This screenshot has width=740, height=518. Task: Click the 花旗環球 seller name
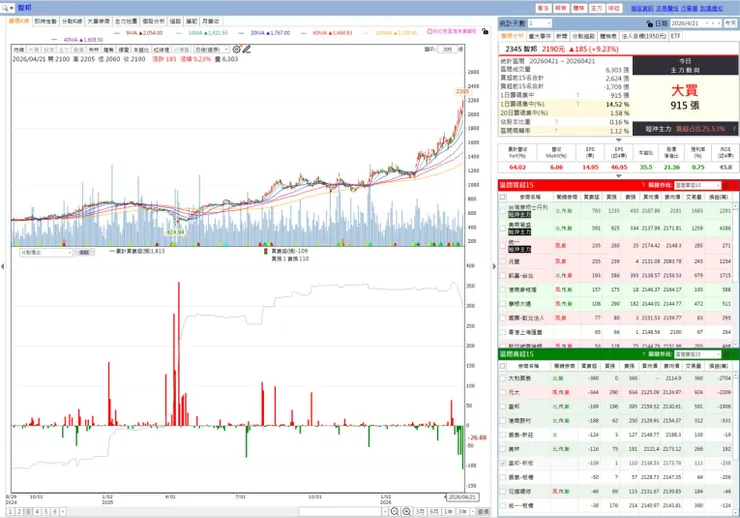(x=520, y=492)
